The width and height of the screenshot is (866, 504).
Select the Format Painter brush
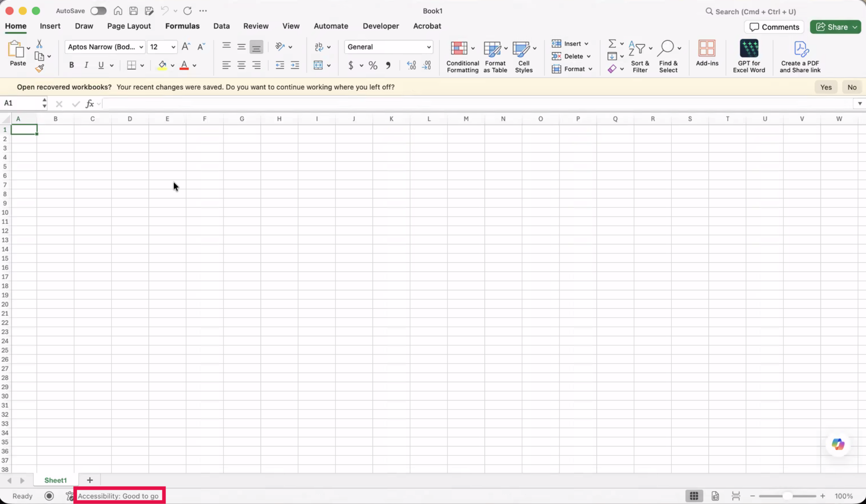[x=39, y=68]
